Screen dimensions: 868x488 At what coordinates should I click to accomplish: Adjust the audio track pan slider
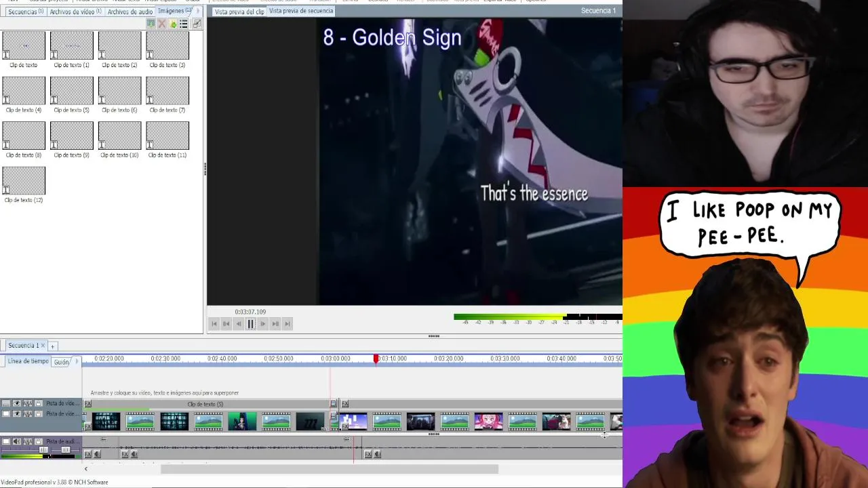point(66,450)
